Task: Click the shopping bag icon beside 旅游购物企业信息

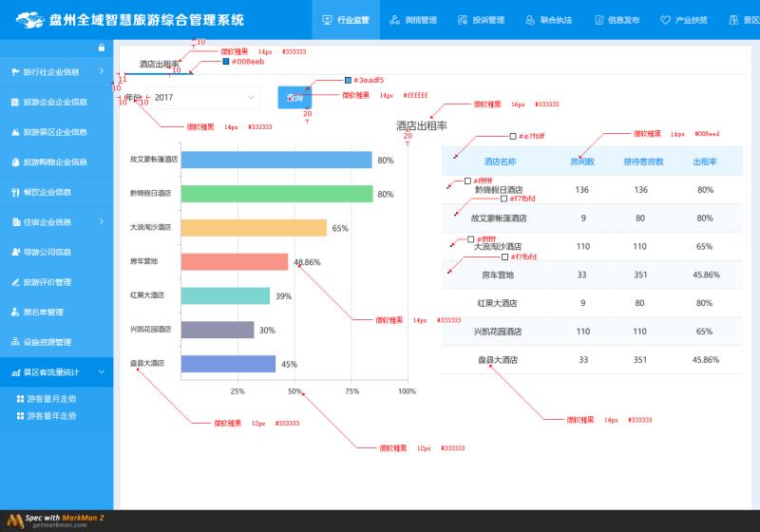Action: coord(14,161)
